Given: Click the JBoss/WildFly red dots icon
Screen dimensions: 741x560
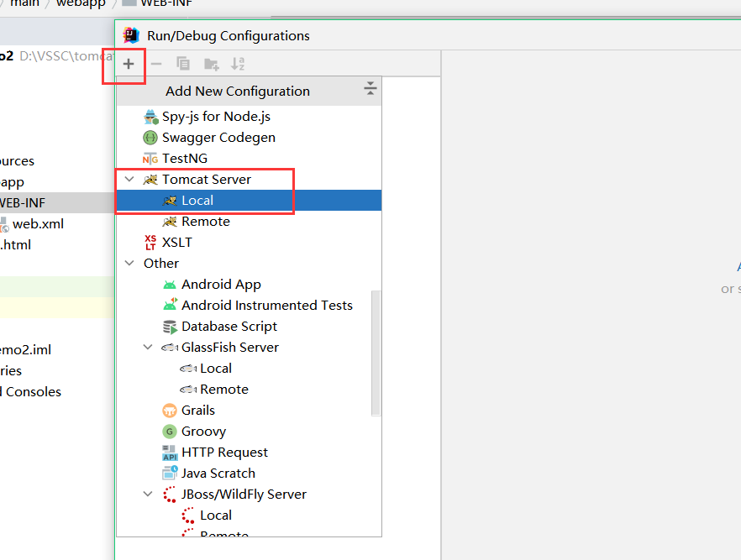Looking at the screenshot, I should click(169, 495).
